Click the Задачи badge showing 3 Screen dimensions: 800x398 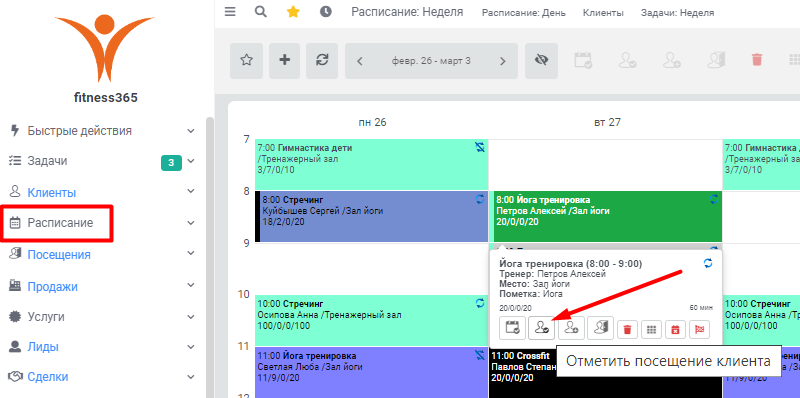pos(171,163)
